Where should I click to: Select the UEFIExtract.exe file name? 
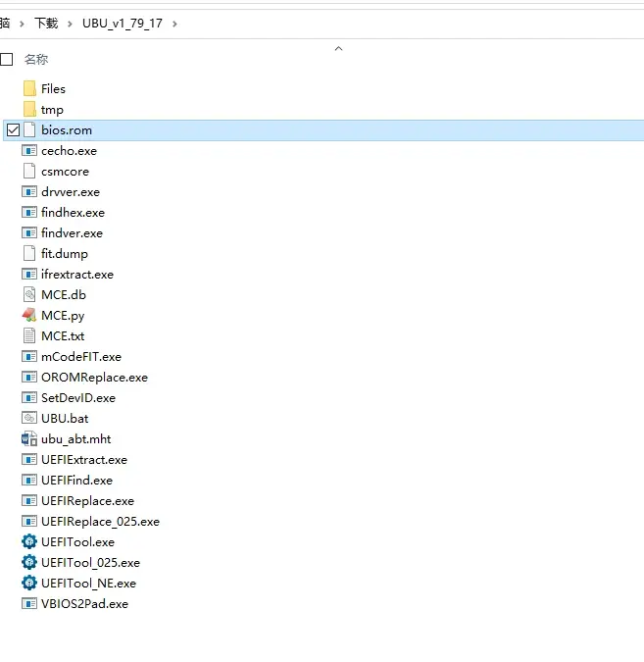tap(84, 460)
